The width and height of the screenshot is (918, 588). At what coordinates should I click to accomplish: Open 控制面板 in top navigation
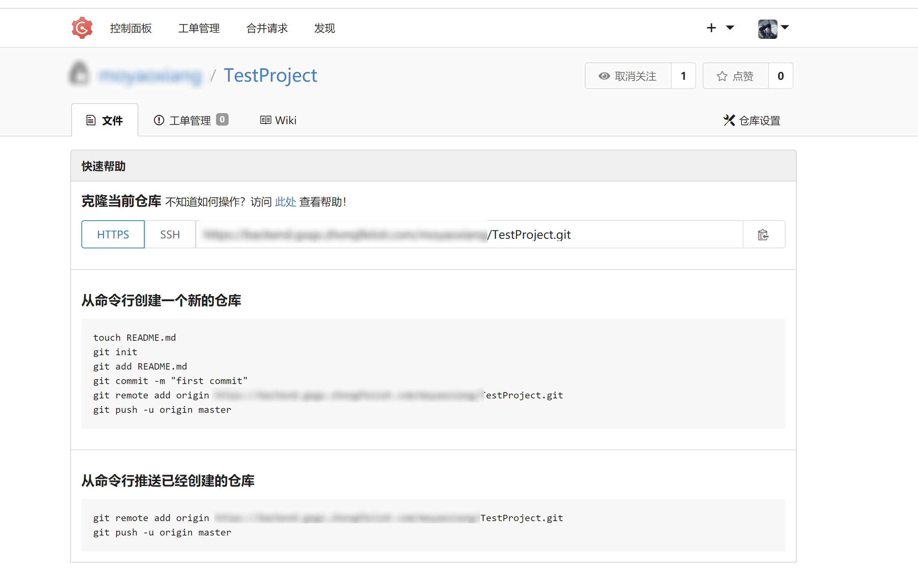131,28
